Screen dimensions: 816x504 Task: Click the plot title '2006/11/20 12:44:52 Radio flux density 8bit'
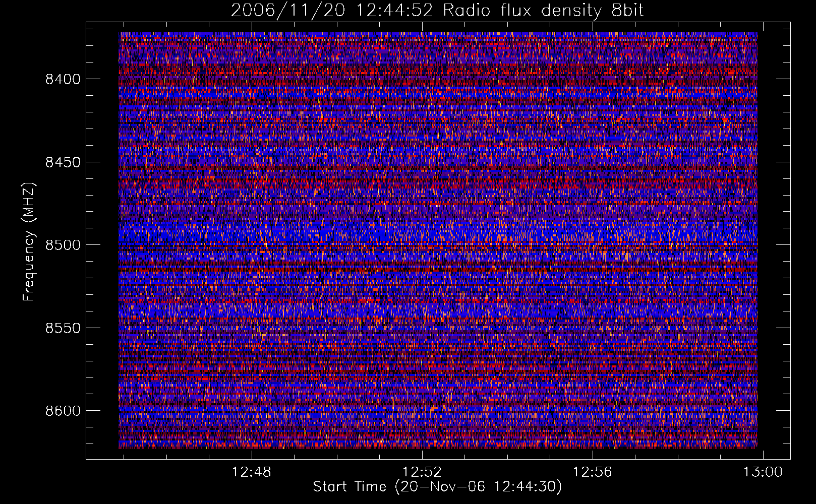pyautogui.click(x=437, y=10)
